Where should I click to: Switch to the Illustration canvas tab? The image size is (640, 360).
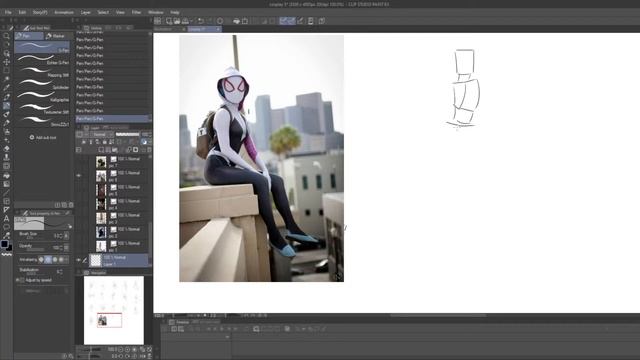pos(169,29)
